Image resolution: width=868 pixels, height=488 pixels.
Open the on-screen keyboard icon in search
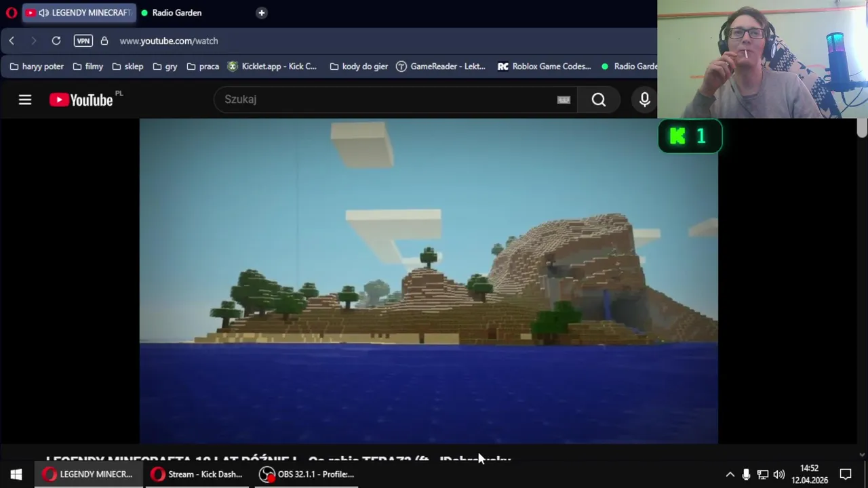pos(564,100)
